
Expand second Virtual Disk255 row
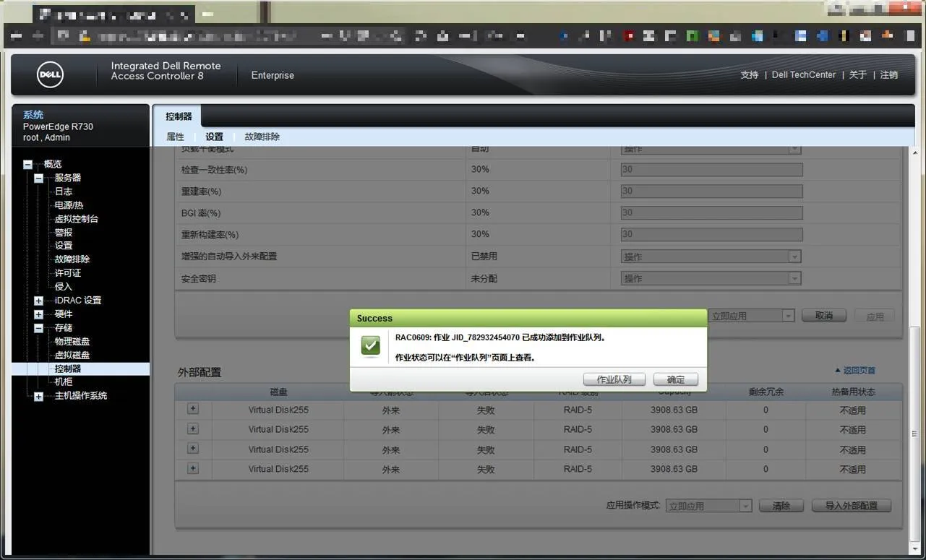[193, 428]
